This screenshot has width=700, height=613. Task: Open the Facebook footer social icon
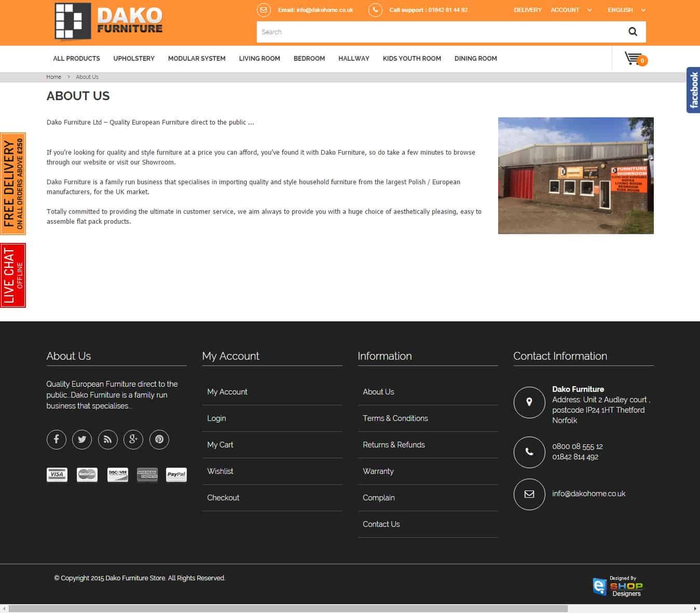tap(57, 439)
